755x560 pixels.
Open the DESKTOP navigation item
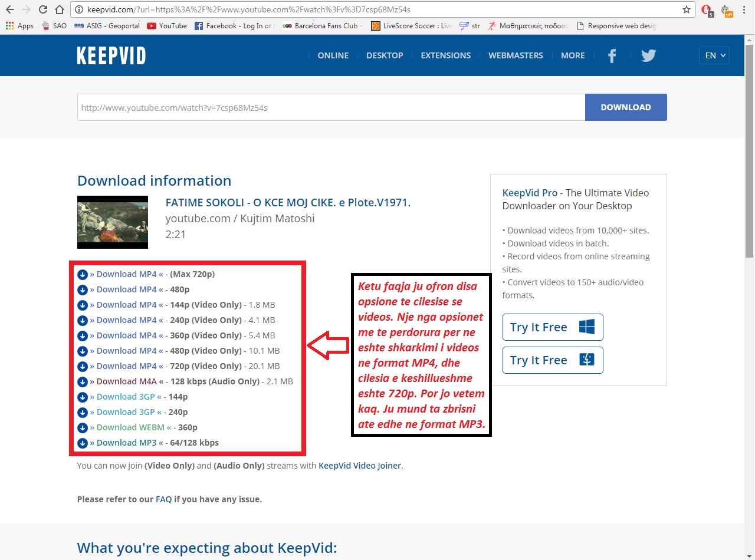pos(385,55)
